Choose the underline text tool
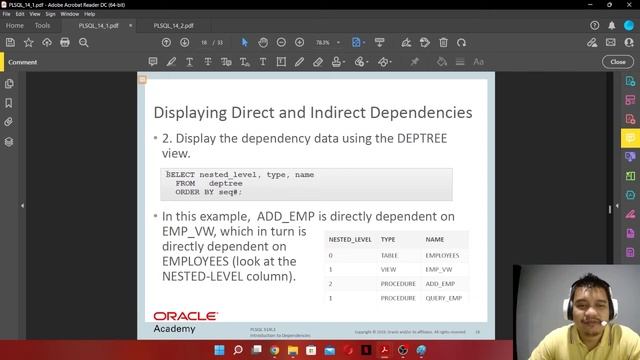Image resolution: width=640 pixels, height=360 pixels. 189,62
